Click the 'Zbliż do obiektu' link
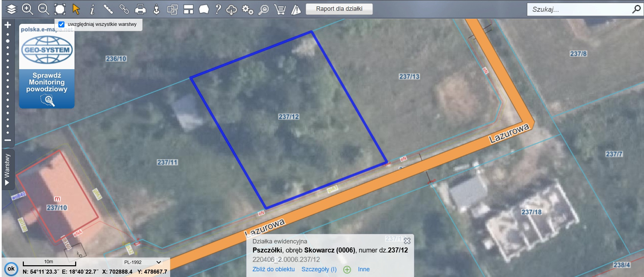This screenshot has width=644, height=277. click(273, 269)
